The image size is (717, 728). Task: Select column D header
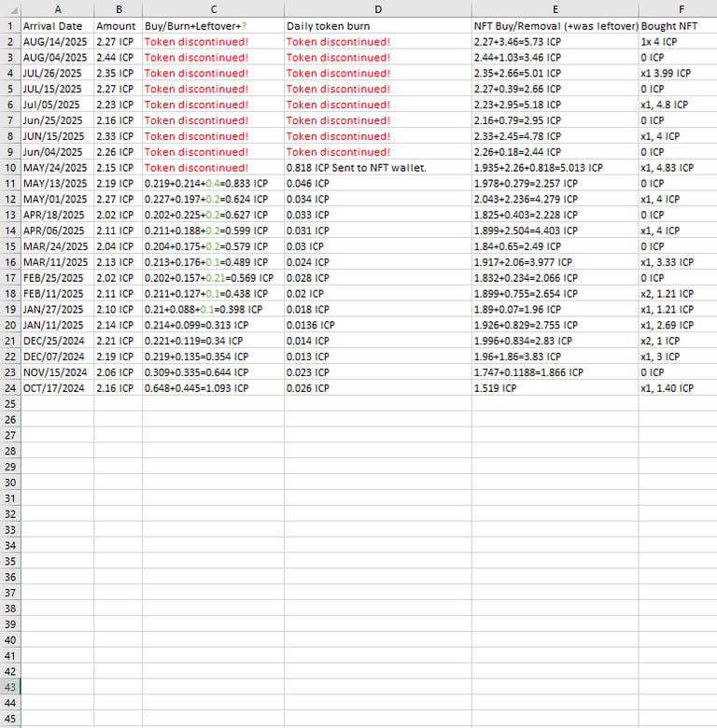pyautogui.click(x=378, y=9)
